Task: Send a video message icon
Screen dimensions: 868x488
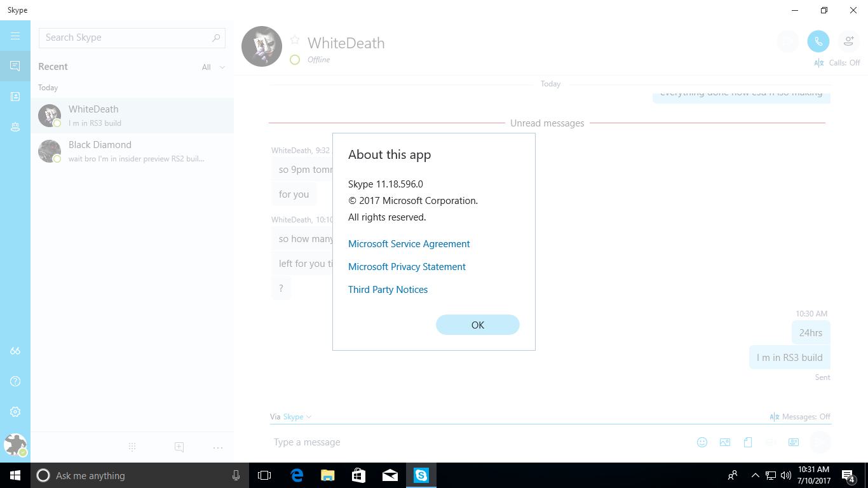Action: (771, 442)
